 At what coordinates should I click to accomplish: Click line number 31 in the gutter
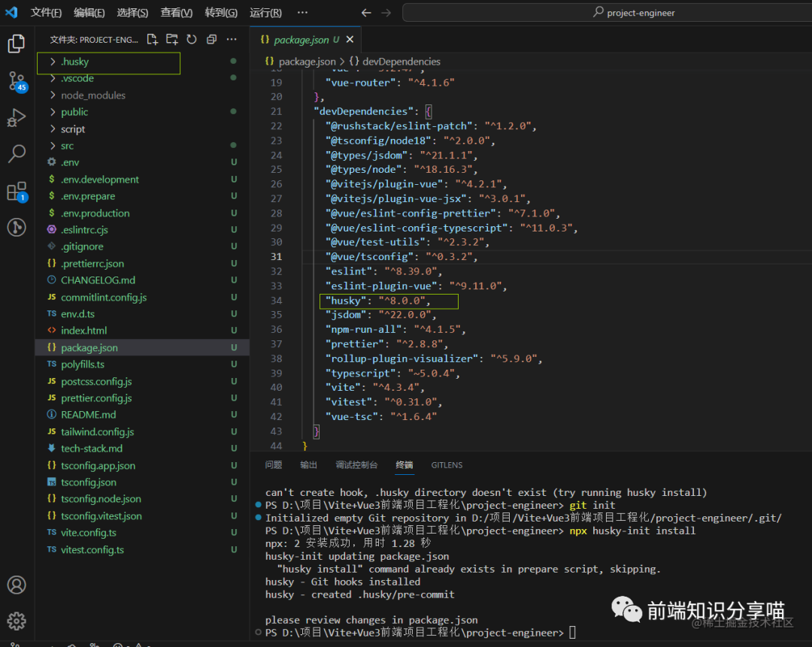coord(277,257)
